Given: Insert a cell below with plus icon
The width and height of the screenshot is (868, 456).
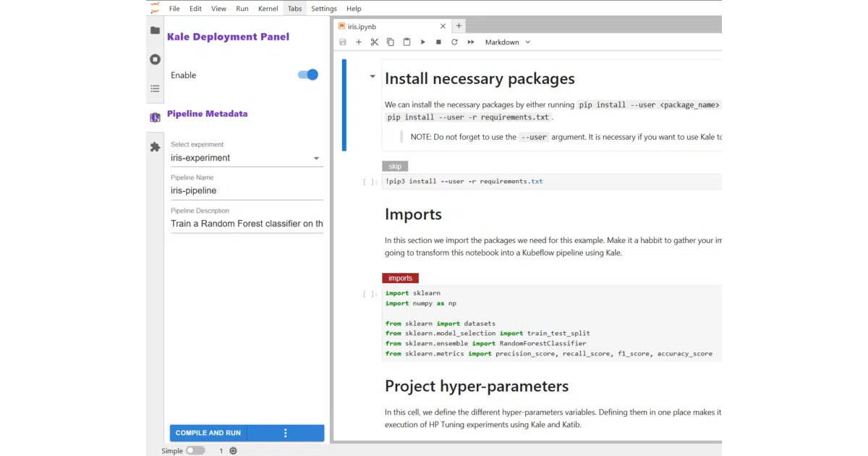Looking at the screenshot, I should tap(359, 42).
